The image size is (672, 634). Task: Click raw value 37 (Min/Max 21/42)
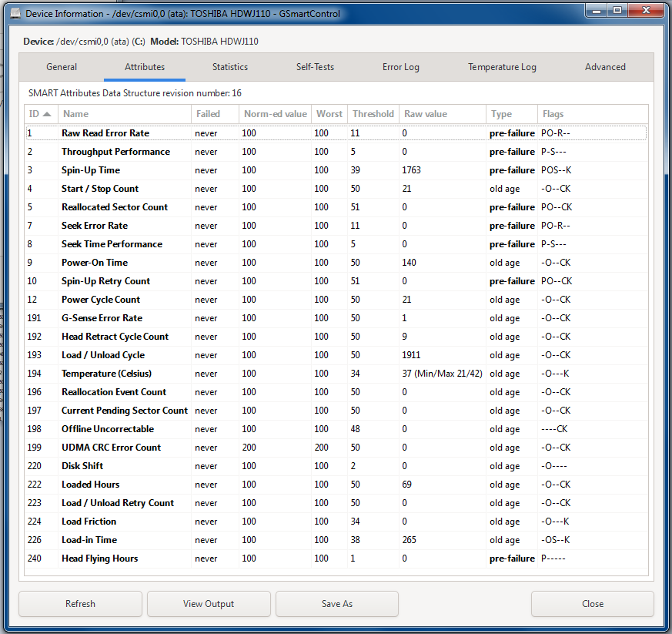click(442, 373)
